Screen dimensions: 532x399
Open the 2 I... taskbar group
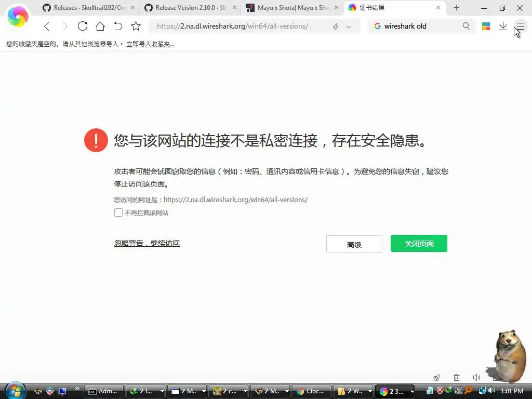(145, 391)
